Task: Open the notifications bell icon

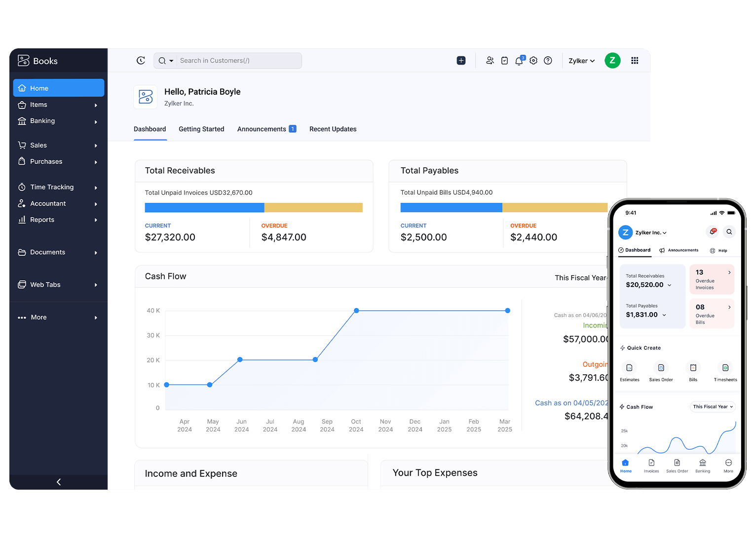Action: point(519,61)
